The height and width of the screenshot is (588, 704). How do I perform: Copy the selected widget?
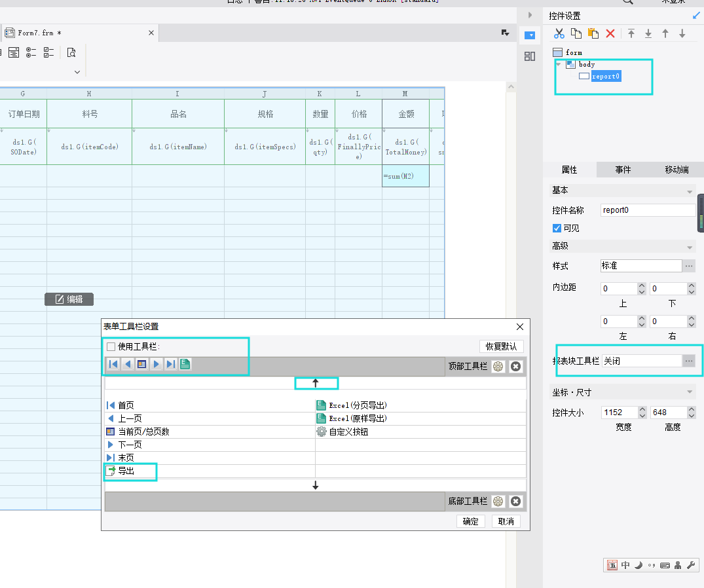[576, 33]
